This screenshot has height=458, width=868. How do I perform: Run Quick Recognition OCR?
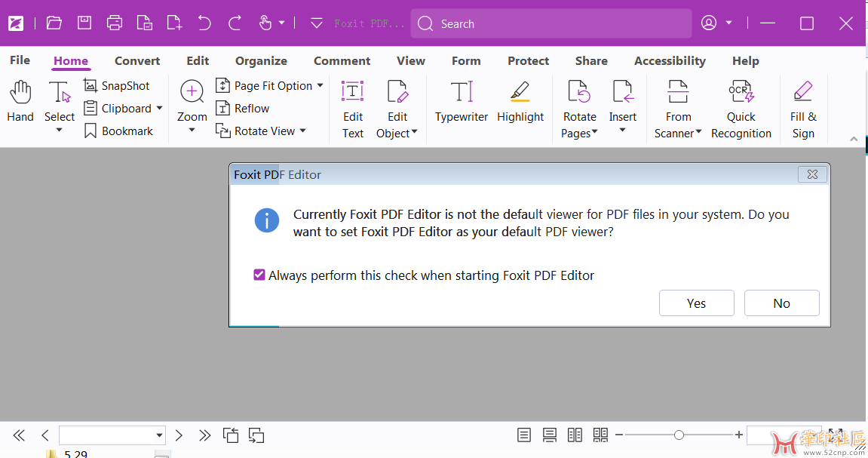tap(741, 109)
